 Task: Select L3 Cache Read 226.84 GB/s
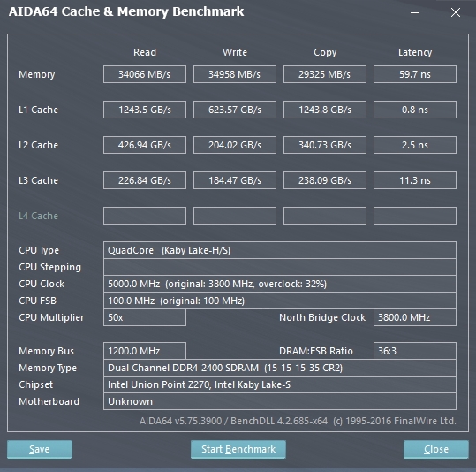145,180
